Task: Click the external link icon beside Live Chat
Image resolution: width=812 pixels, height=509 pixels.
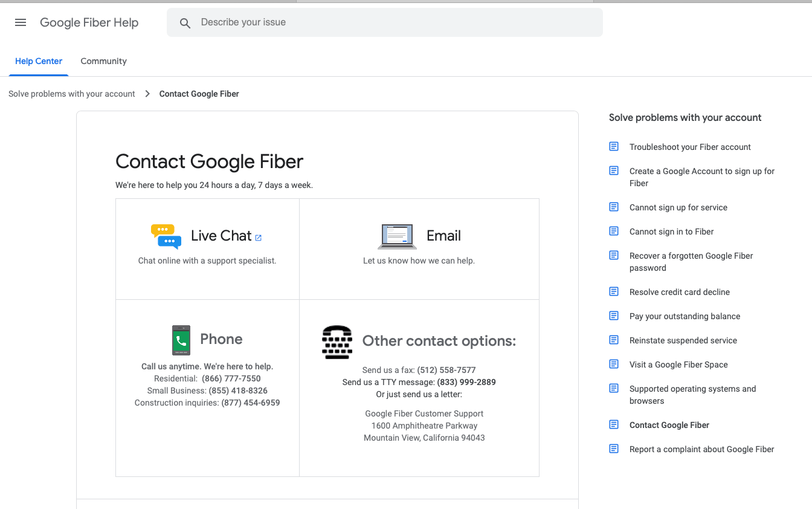Action: 259,238
